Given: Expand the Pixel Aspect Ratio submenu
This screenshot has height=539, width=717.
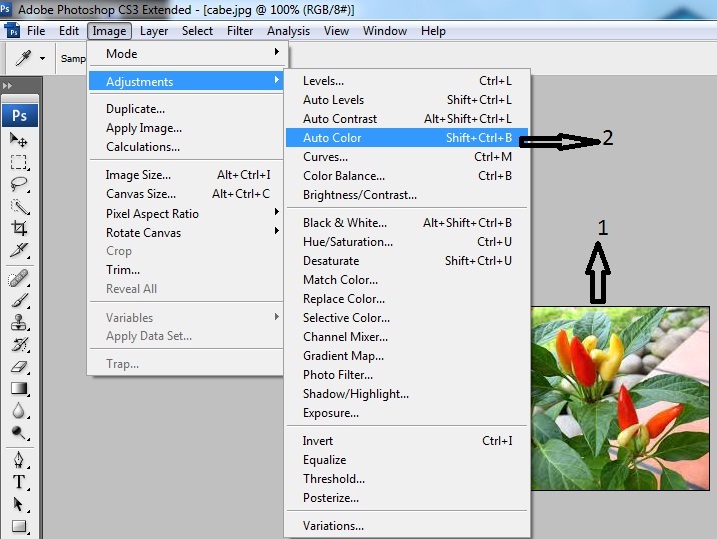Looking at the screenshot, I should point(187,213).
